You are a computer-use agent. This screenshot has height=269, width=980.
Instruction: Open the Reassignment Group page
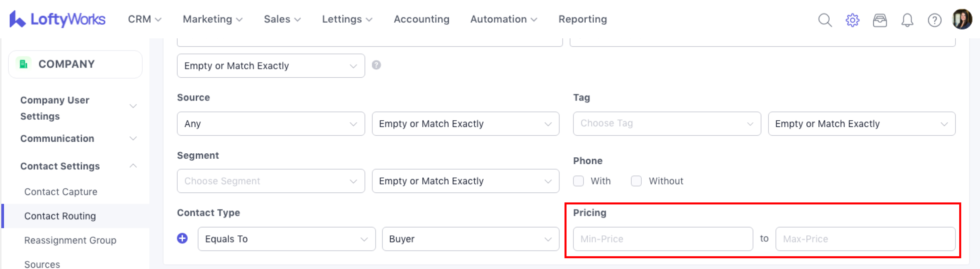click(x=70, y=240)
